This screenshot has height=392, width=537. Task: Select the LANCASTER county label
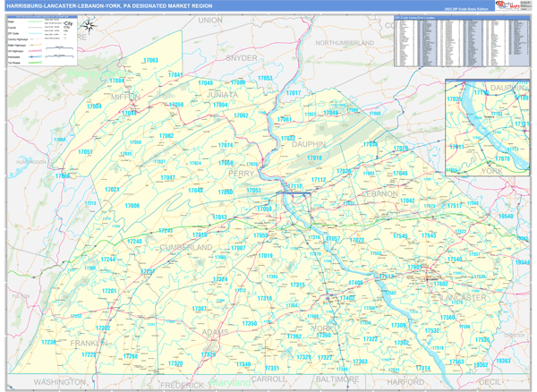464,298
